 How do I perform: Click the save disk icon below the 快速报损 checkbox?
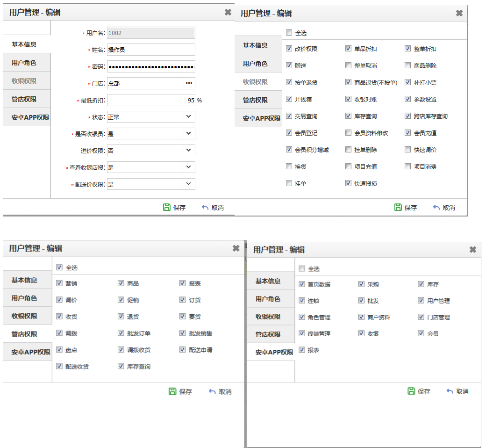point(398,207)
